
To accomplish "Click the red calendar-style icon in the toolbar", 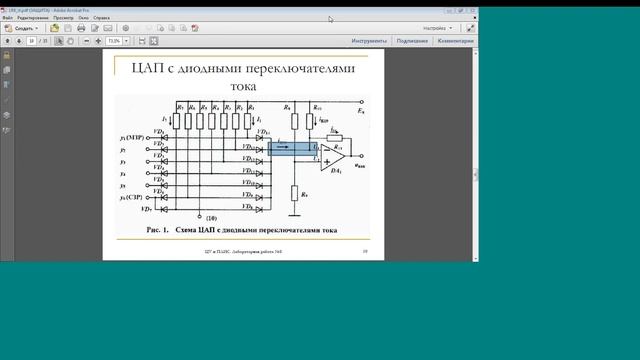I will (x=195, y=28).
